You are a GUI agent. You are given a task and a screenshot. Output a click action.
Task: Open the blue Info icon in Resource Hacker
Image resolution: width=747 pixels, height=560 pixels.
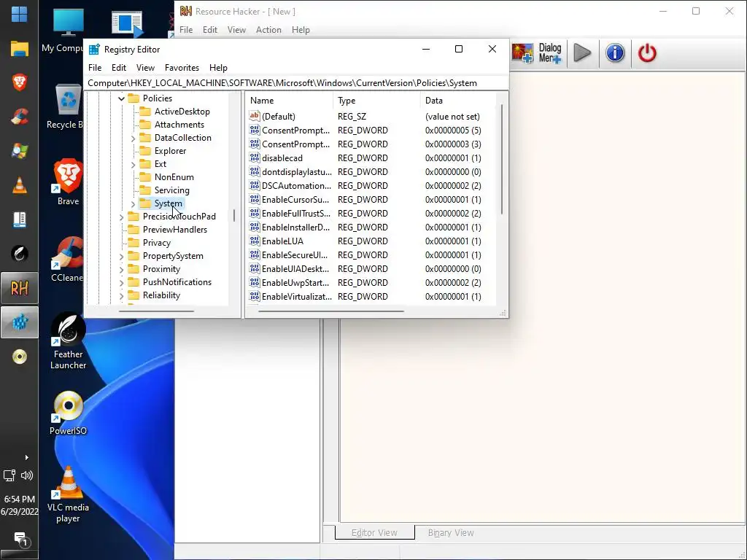pos(615,52)
